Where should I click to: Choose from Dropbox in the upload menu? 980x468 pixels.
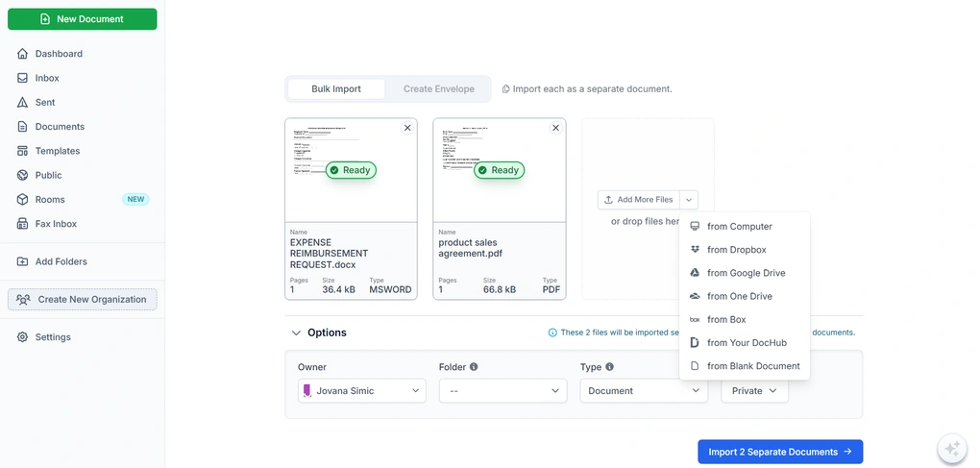[x=745, y=250]
